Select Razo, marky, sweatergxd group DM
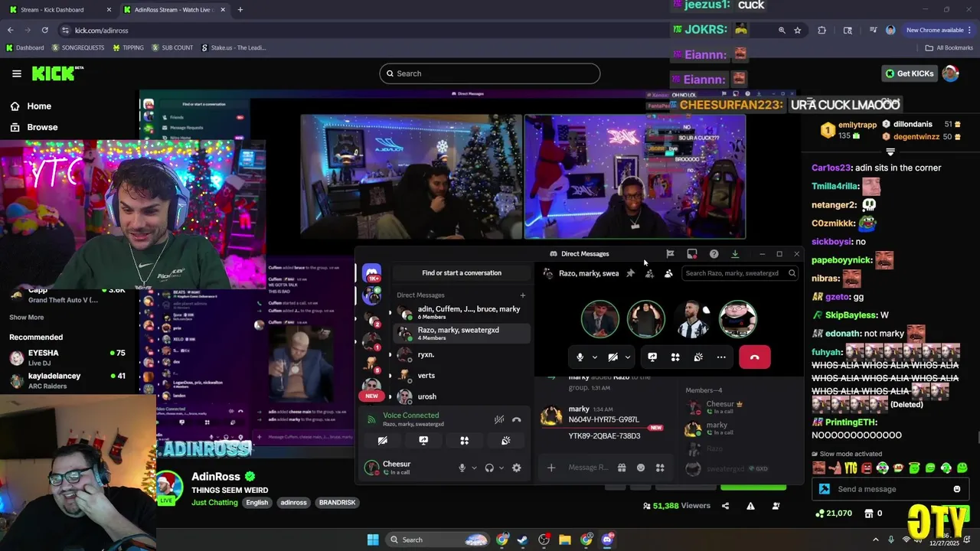This screenshot has width=980, height=551. (x=462, y=334)
